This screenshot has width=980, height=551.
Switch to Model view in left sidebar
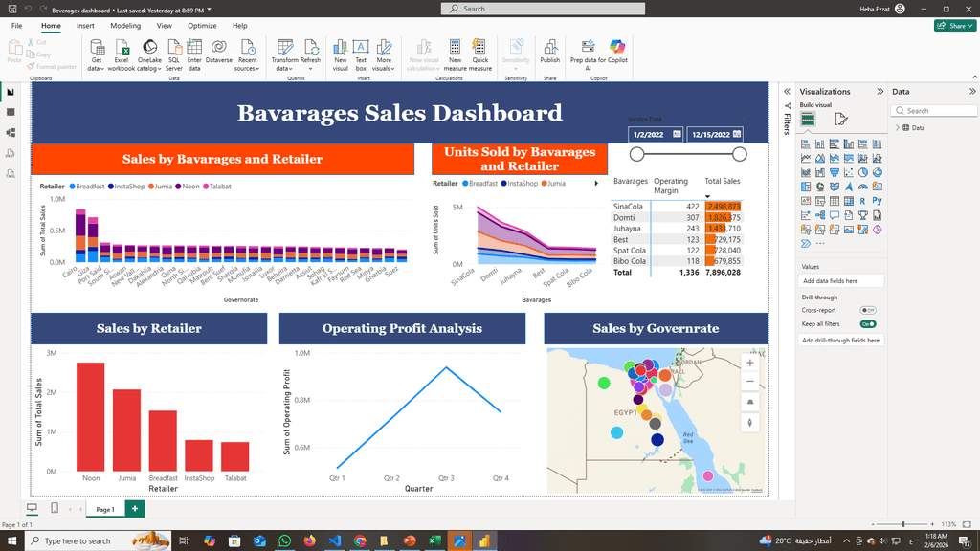tap(11, 132)
